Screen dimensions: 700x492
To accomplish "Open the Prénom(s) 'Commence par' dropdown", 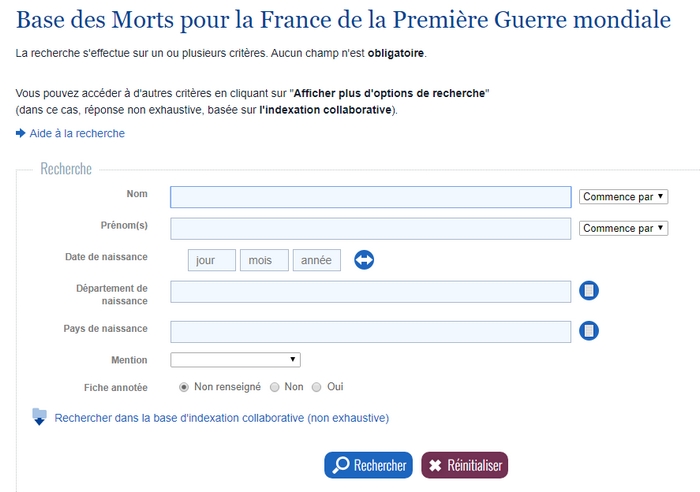I will (623, 228).
